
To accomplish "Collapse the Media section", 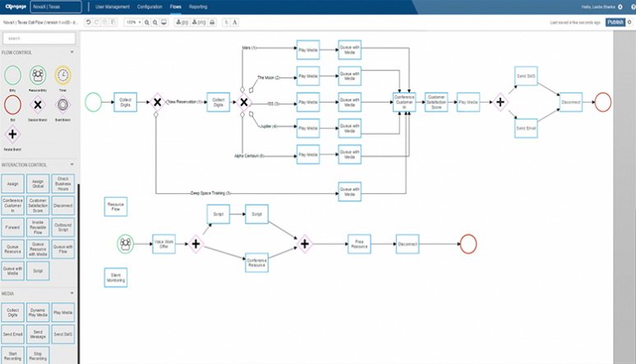I will (71, 293).
